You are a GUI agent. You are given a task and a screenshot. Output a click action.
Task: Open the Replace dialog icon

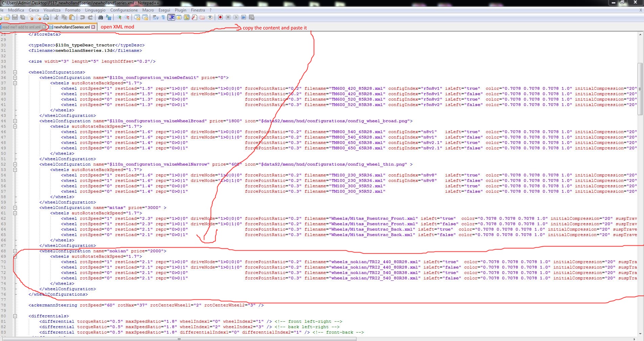[x=109, y=17]
